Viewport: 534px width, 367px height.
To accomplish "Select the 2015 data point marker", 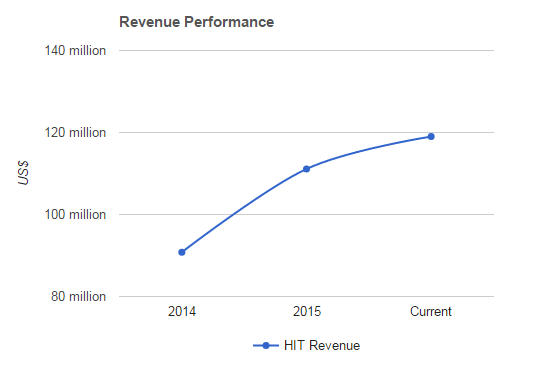I will click(x=307, y=169).
